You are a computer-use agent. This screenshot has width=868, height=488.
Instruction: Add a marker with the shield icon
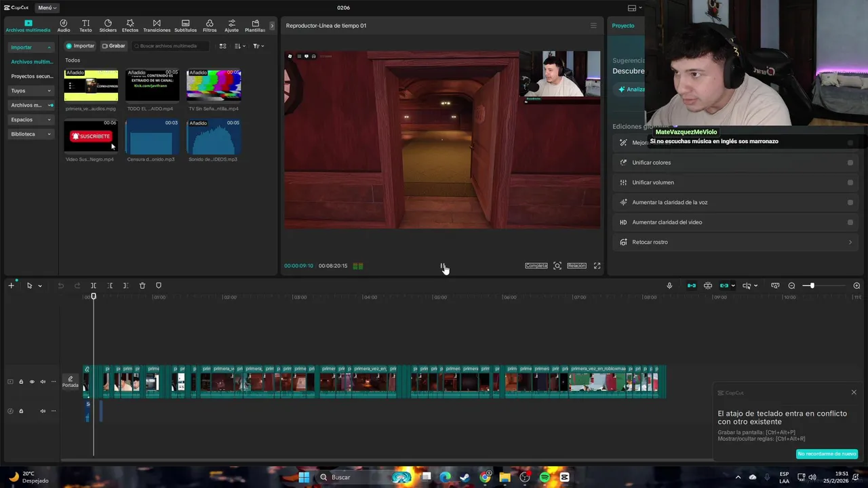[159, 285]
